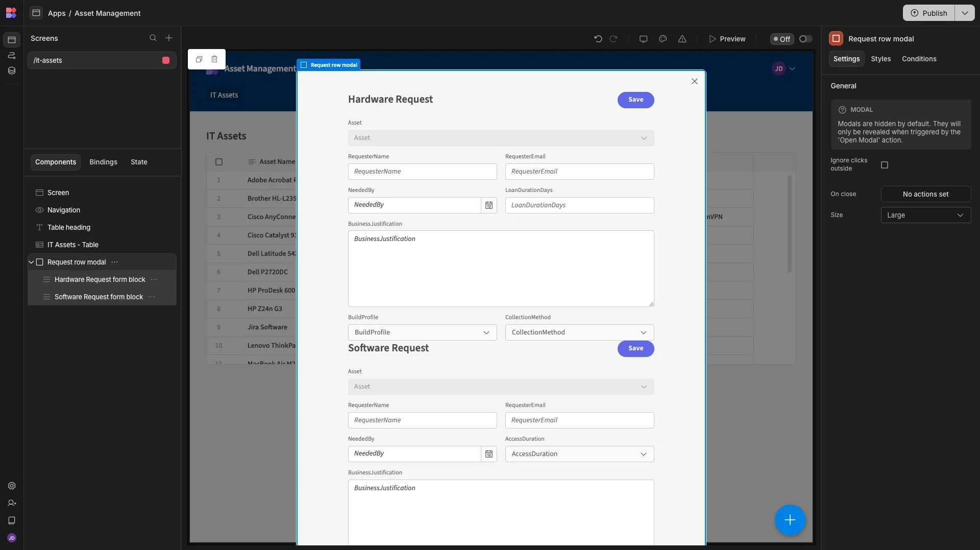
Task: Toggle Ignore clicks outside checkbox
Action: point(885,165)
